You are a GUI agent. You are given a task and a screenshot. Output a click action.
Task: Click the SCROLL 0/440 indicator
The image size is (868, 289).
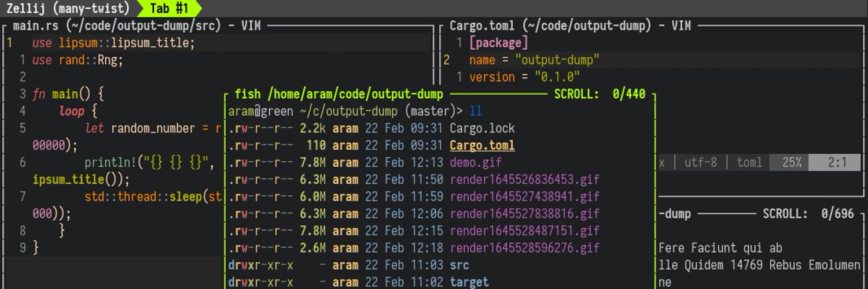coord(599,94)
